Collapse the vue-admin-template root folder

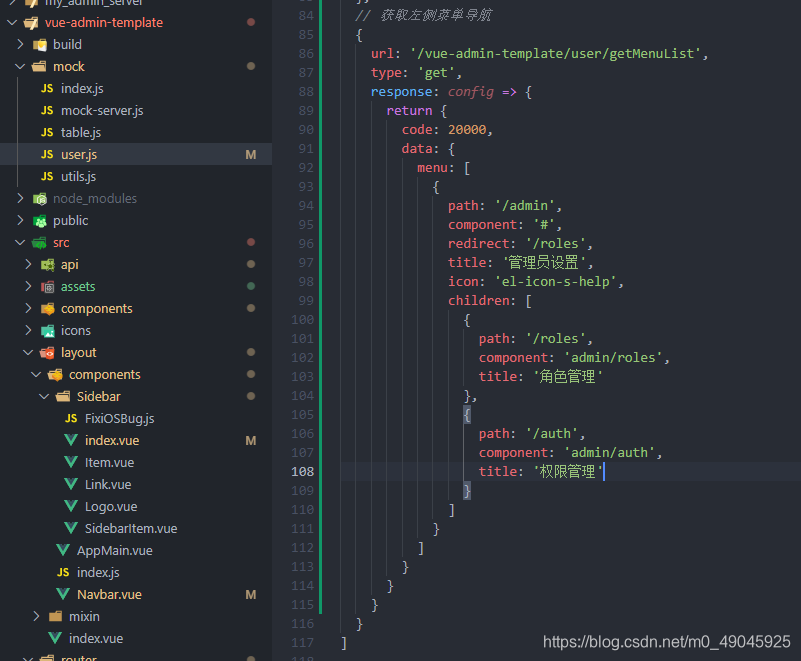pyautogui.click(x=12, y=22)
